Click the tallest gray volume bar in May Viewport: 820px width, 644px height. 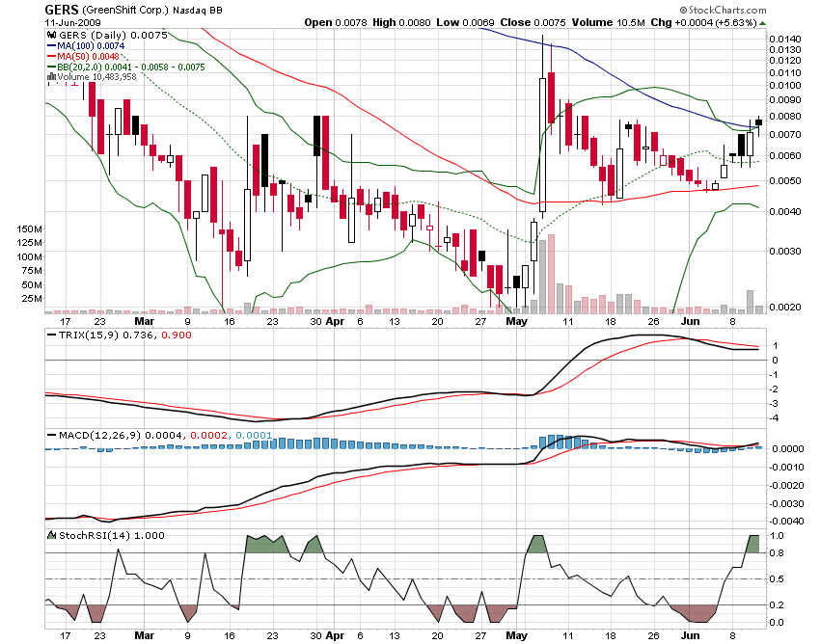coord(542,277)
